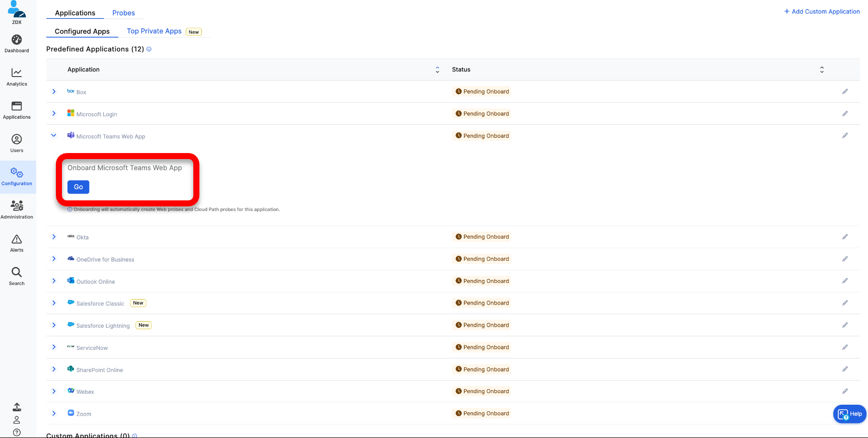Click Outlook Online application name
Viewport: 868px width, 438px height.
point(96,282)
